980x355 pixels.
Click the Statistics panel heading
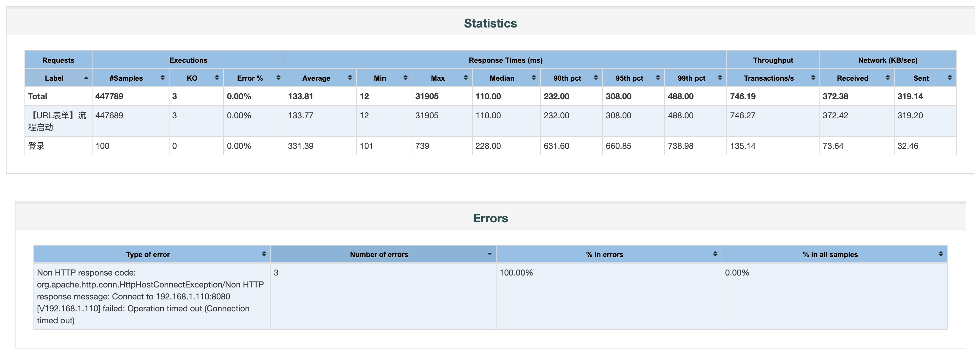click(x=490, y=23)
